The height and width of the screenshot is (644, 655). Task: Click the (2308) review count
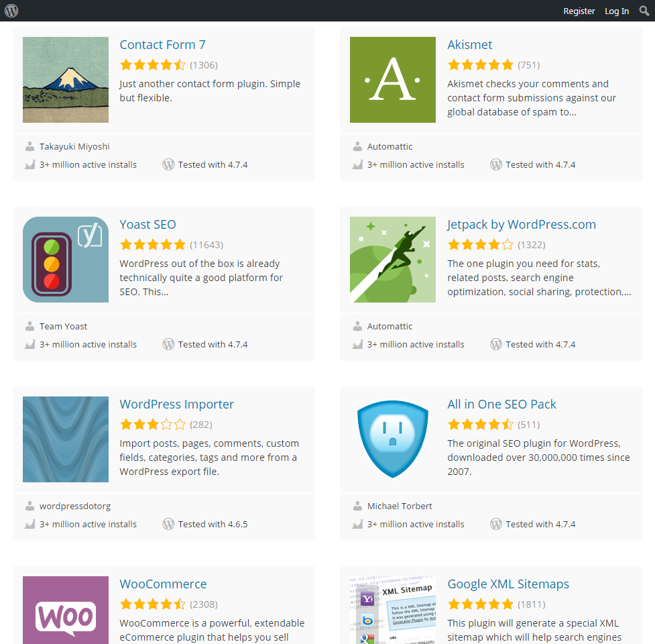point(204,604)
